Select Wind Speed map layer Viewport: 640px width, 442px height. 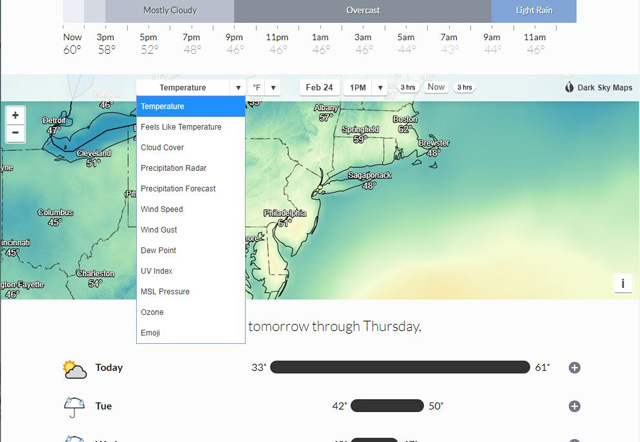tap(191, 209)
